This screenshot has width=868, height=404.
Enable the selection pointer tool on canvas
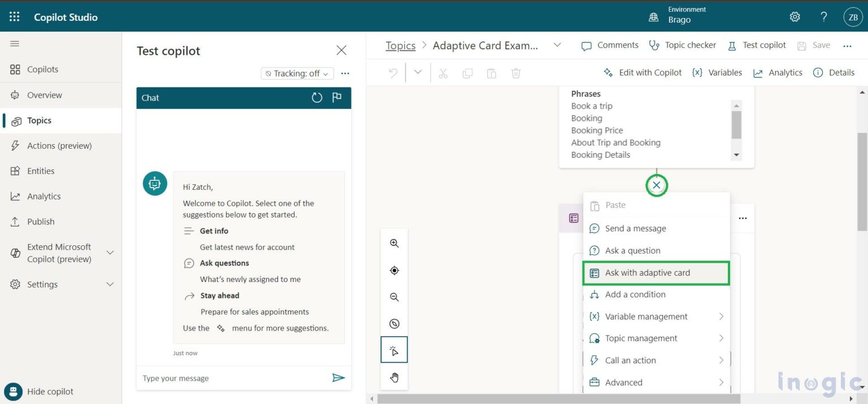pos(394,349)
